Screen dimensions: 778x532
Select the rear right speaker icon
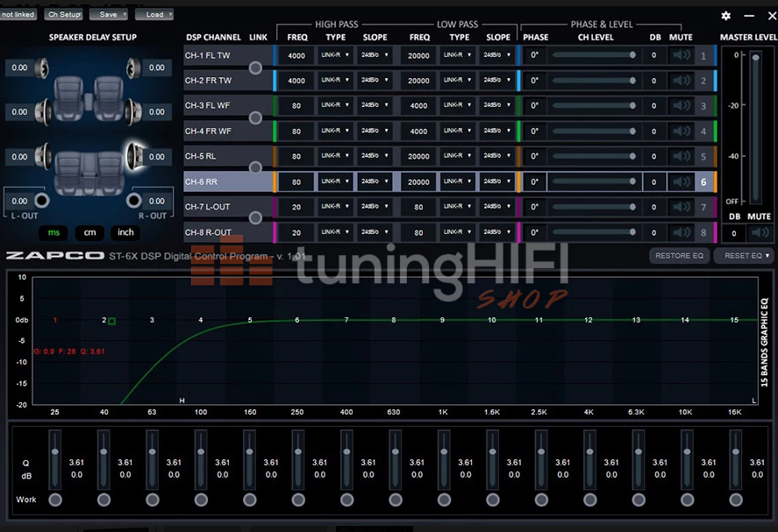pos(132,157)
